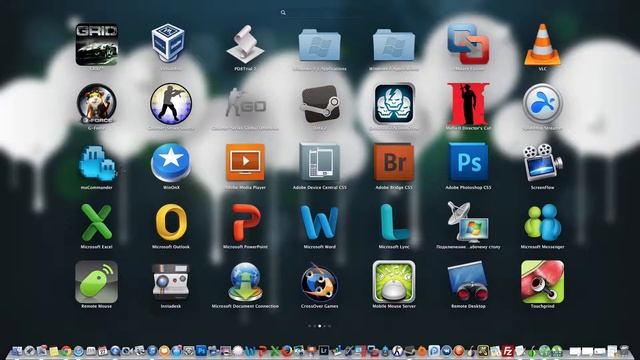Click the Microsoft Word label

(320, 247)
